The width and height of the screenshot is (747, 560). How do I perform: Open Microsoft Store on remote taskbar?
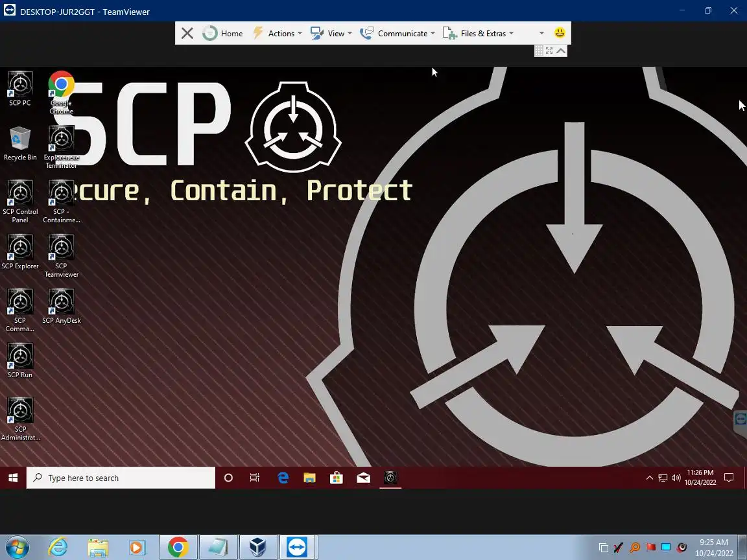tap(337, 478)
